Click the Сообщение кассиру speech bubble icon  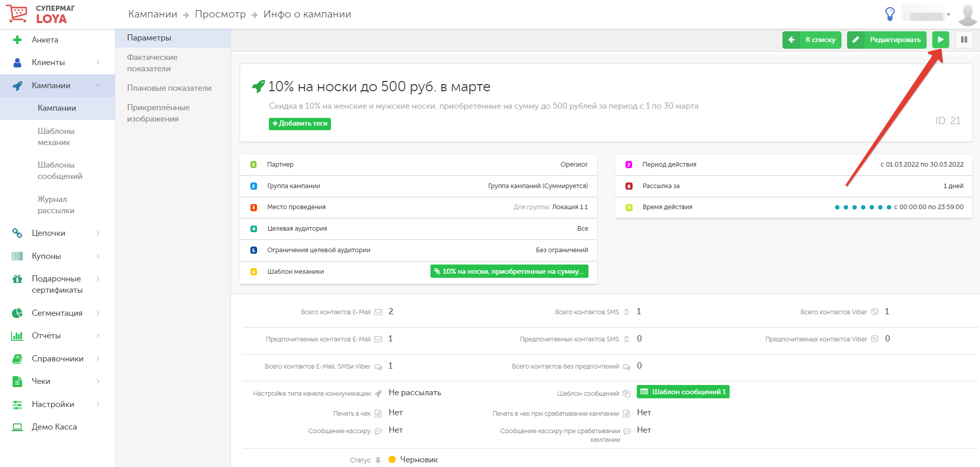coord(378,431)
